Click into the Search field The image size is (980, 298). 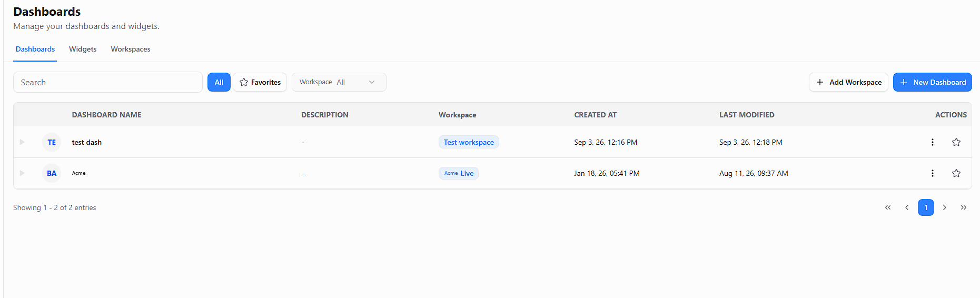pyautogui.click(x=108, y=82)
